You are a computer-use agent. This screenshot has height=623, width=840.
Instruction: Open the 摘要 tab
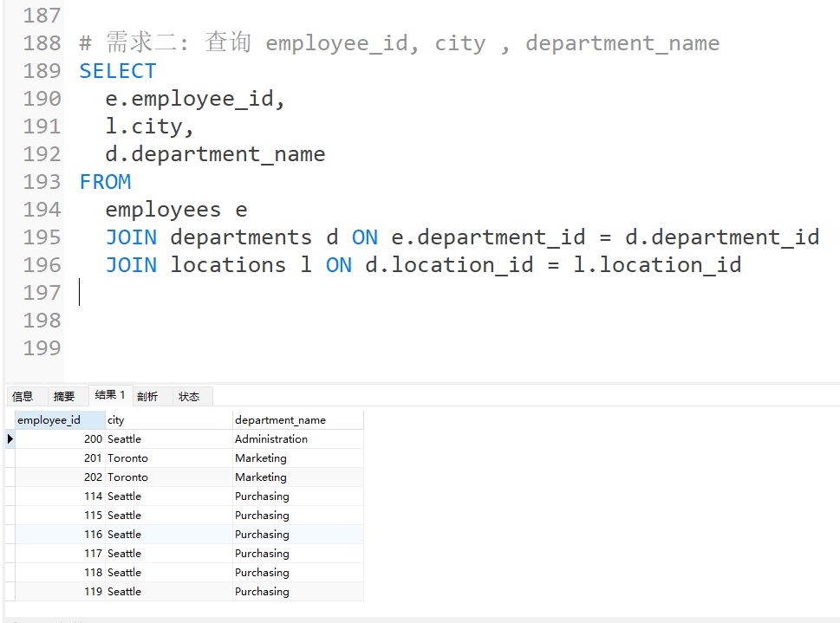[x=64, y=396]
